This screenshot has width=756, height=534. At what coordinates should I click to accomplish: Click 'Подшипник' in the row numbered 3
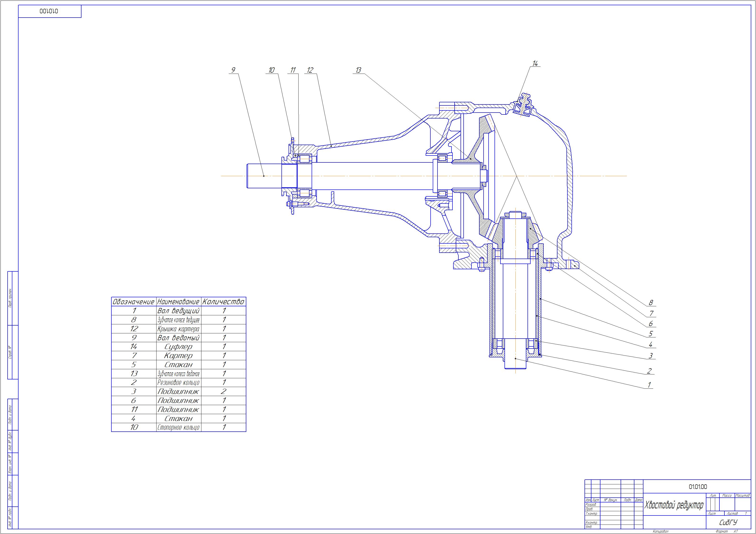pos(178,392)
